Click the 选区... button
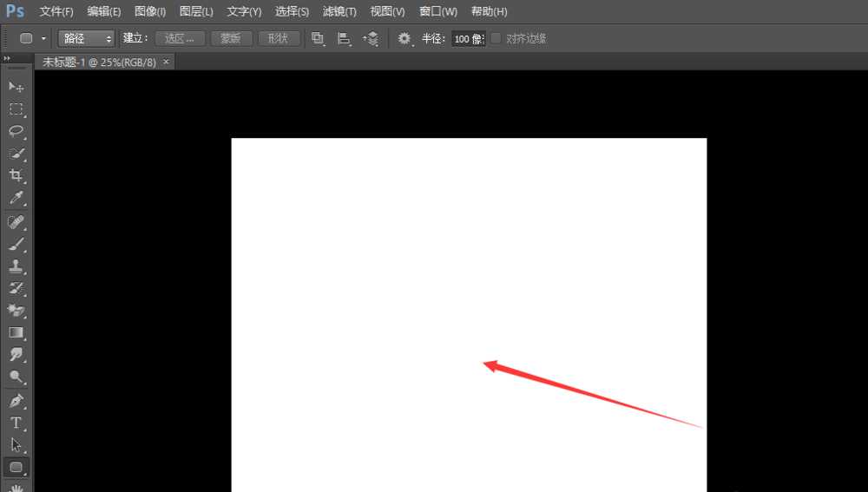 tap(180, 38)
